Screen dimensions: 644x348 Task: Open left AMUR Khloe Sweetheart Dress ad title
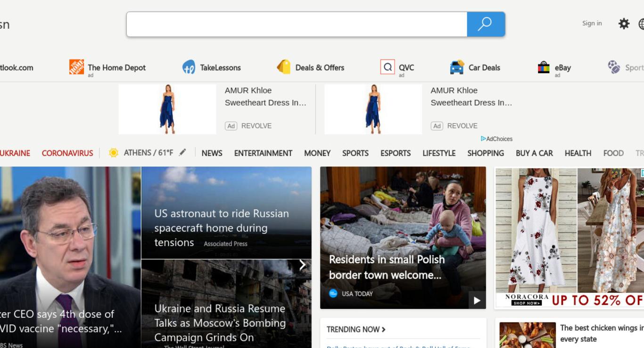click(x=265, y=96)
